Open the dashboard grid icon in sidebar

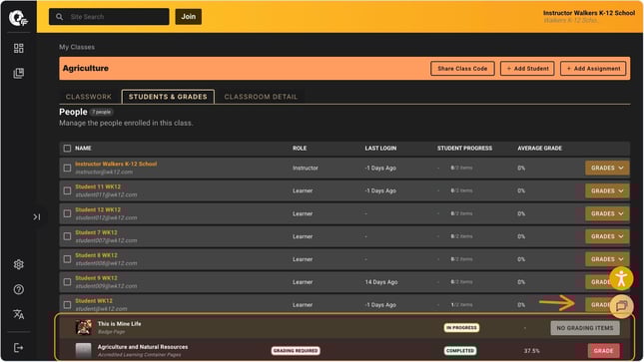tap(19, 49)
